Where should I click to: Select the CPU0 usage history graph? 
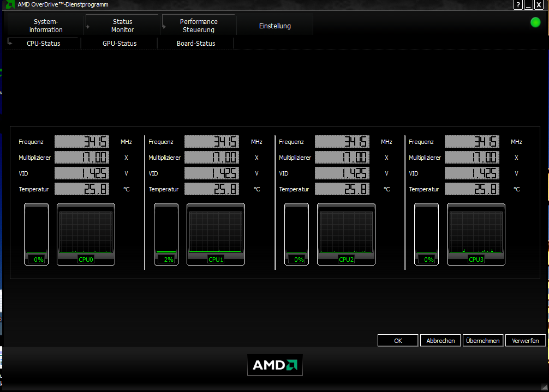(x=86, y=234)
